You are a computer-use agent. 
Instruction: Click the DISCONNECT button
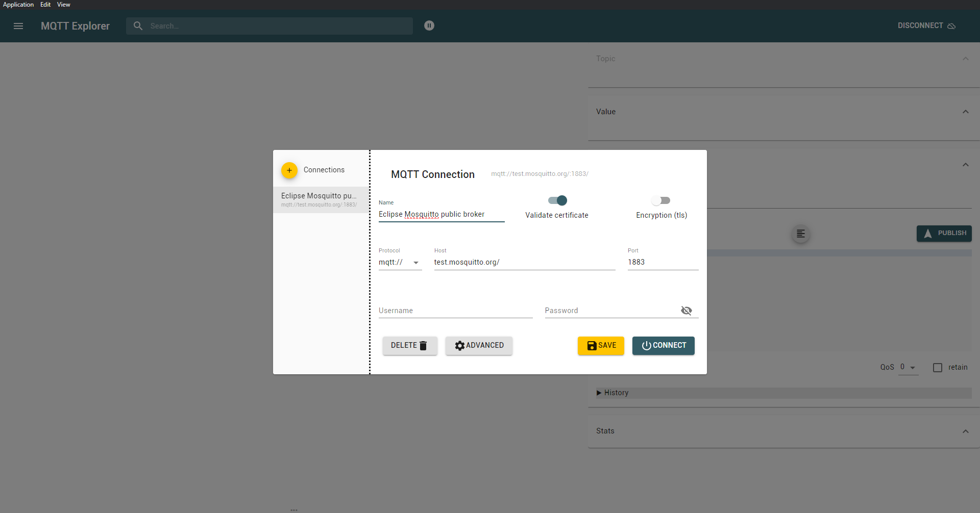pyautogui.click(x=920, y=25)
